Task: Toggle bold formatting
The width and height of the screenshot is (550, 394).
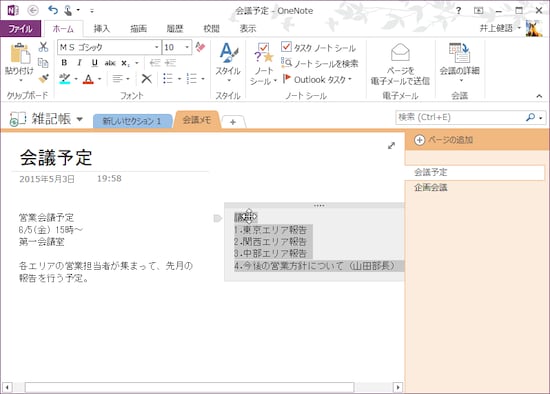Action: [x=64, y=63]
